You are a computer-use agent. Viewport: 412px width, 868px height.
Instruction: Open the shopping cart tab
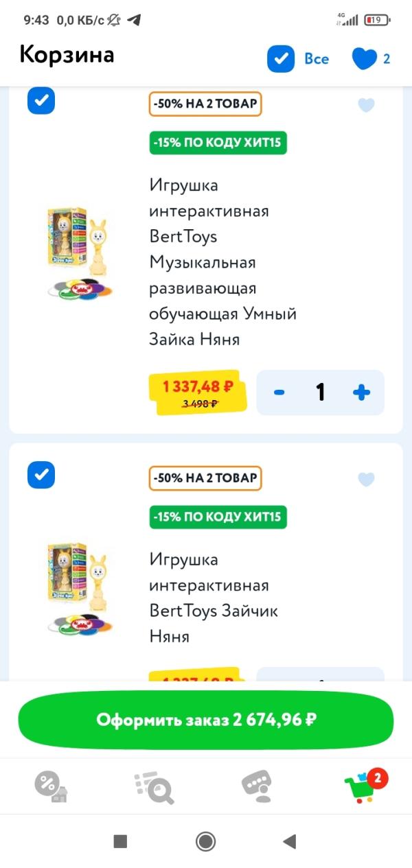[363, 787]
